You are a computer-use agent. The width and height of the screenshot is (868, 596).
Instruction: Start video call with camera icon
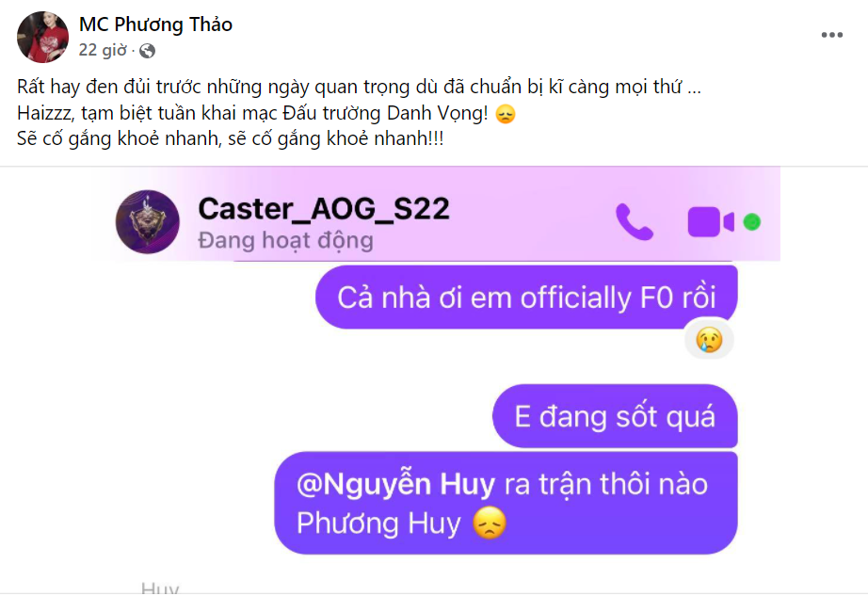pyautogui.click(x=710, y=222)
